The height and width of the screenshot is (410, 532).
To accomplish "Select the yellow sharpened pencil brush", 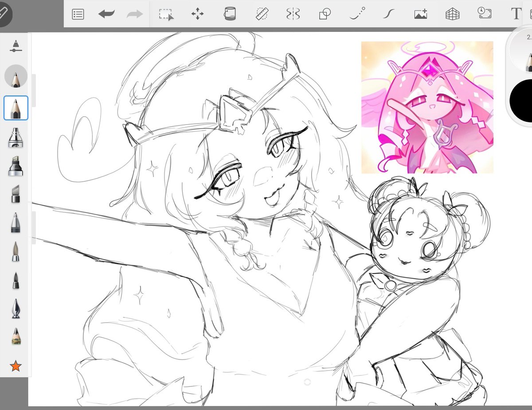I will click(x=16, y=336).
